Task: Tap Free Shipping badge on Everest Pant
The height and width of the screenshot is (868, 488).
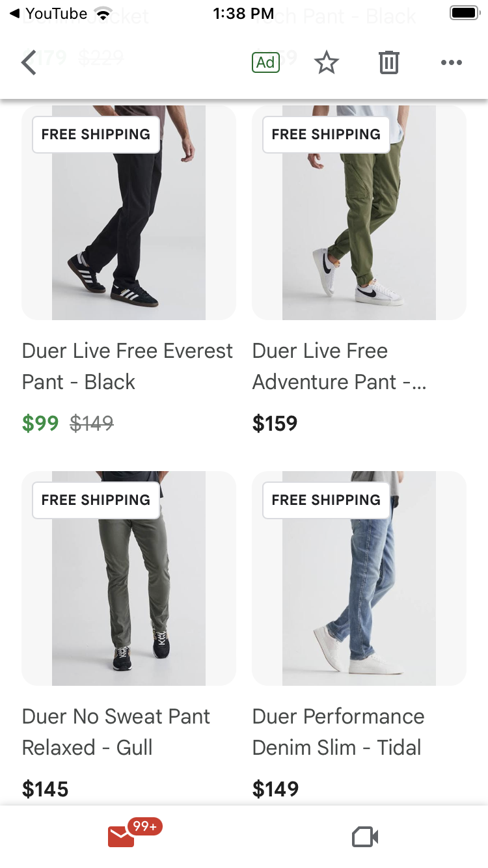Action: coord(96,135)
